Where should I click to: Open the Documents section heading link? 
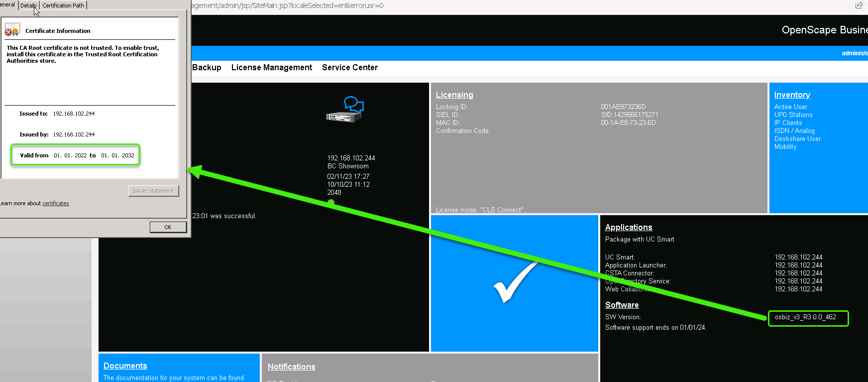click(x=125, y=366)
